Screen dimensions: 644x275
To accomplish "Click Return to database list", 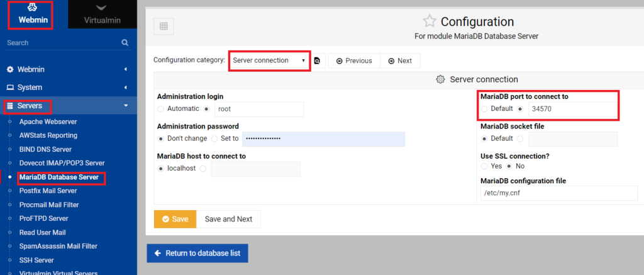I will [x=197, y=253].
